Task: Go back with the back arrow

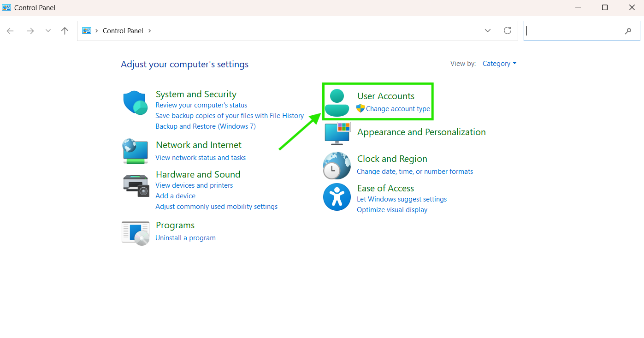Action: click(x=10, y=31)
